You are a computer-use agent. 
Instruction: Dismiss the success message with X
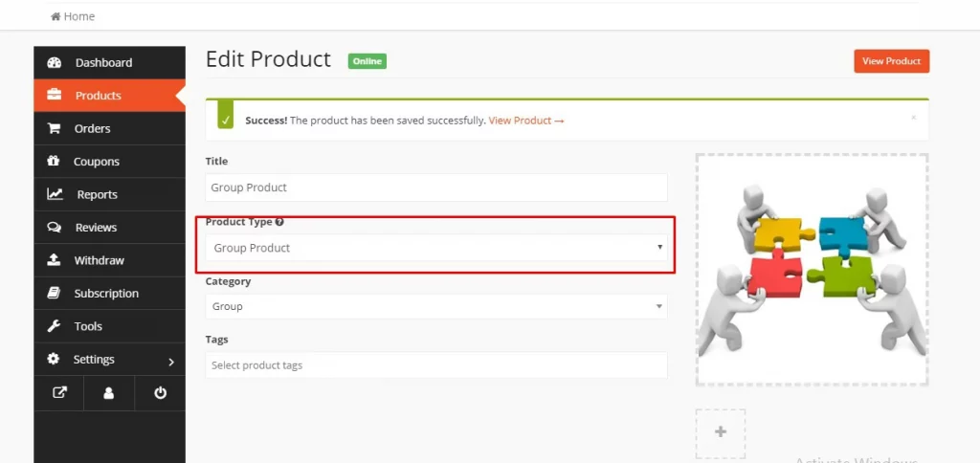(x=913, y=118)
